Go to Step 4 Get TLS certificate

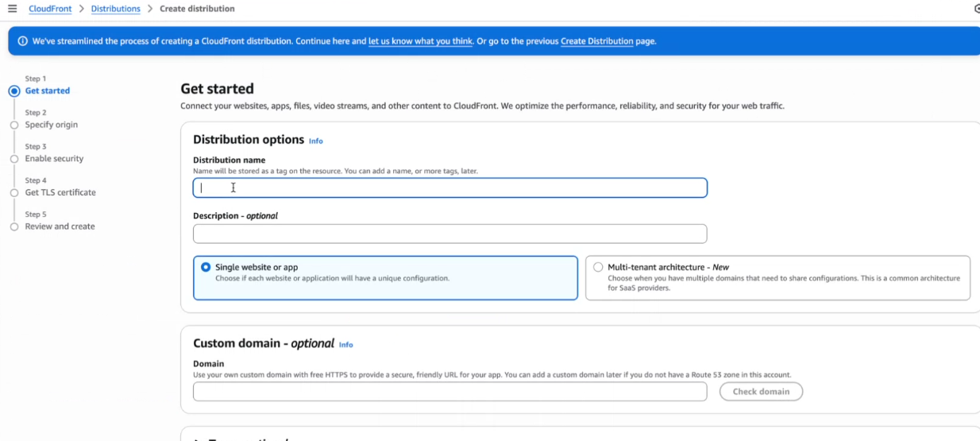click(60, 192)
